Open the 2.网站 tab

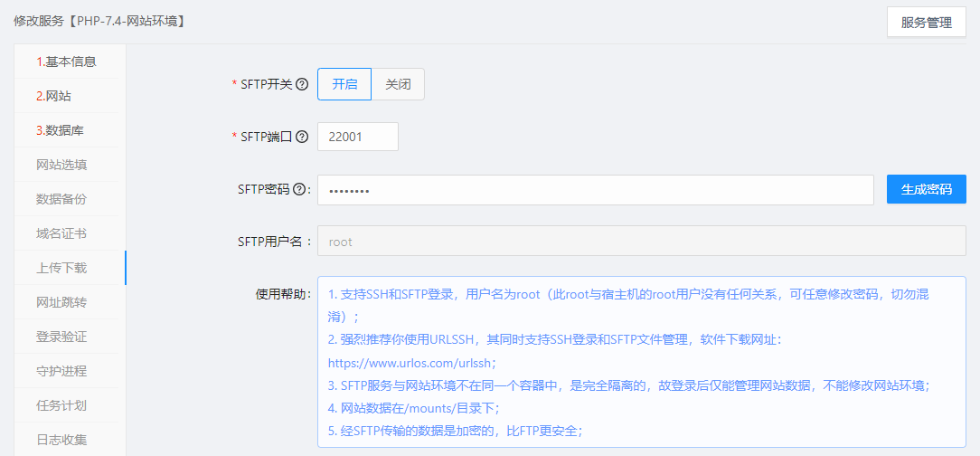pyautogui.click(x=53, y=96)
